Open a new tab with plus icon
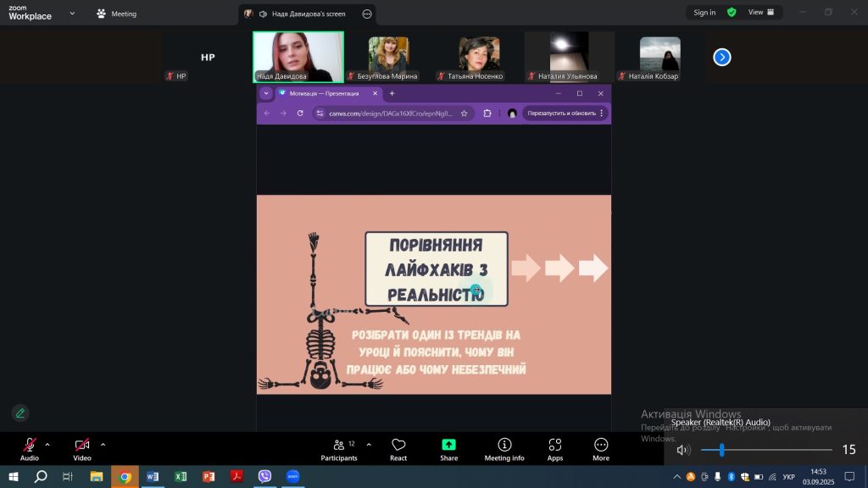Image resolution: width=868 pixels, height=488 pixels. (392, 93)
